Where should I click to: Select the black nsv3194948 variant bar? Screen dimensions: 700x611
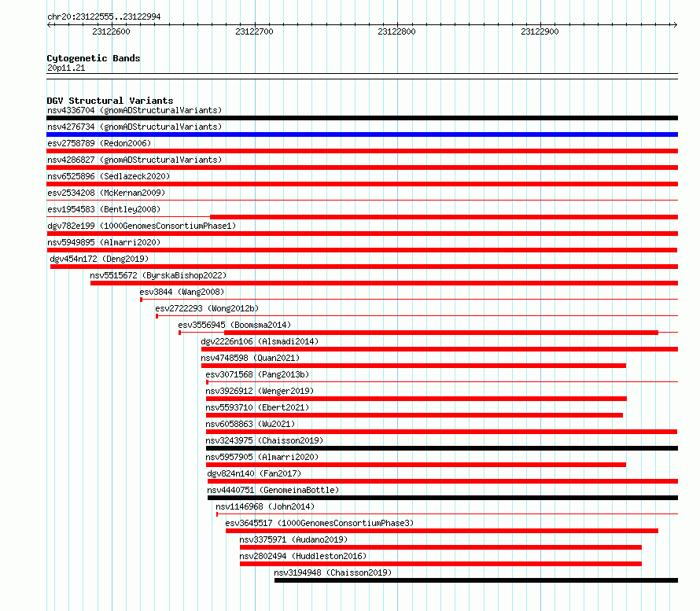pos(476,580)
